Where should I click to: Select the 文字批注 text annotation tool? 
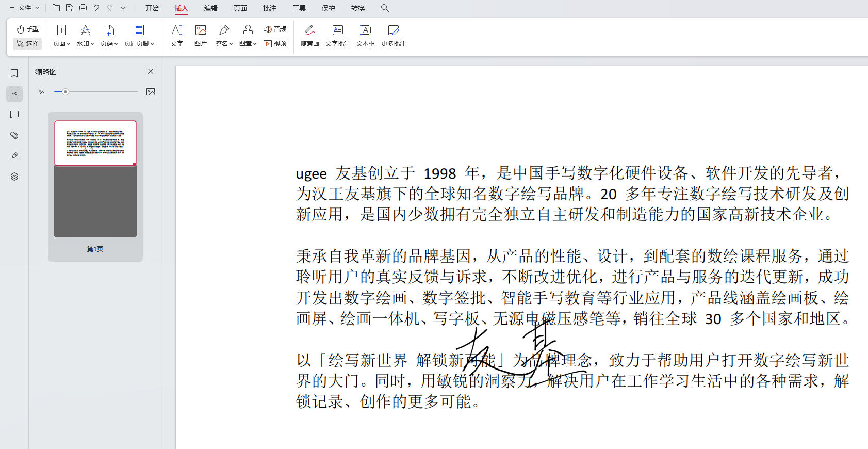pyautogui.click(x=338, y=36)
